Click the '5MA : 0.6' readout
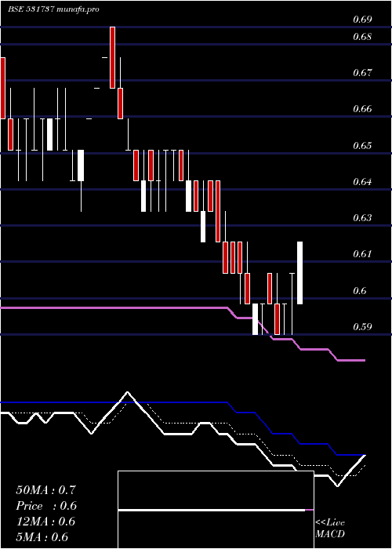Image resolution: width=392 pixels, height=549 pixels. tap(42, 537)
